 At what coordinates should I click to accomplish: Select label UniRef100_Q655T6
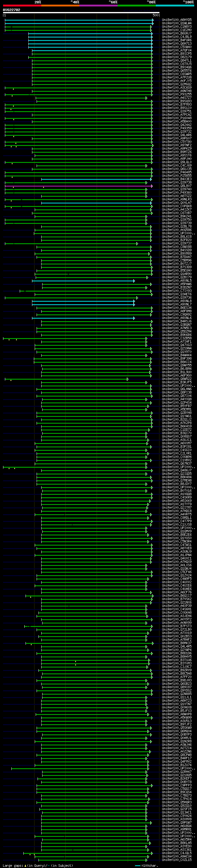(176, 71)
